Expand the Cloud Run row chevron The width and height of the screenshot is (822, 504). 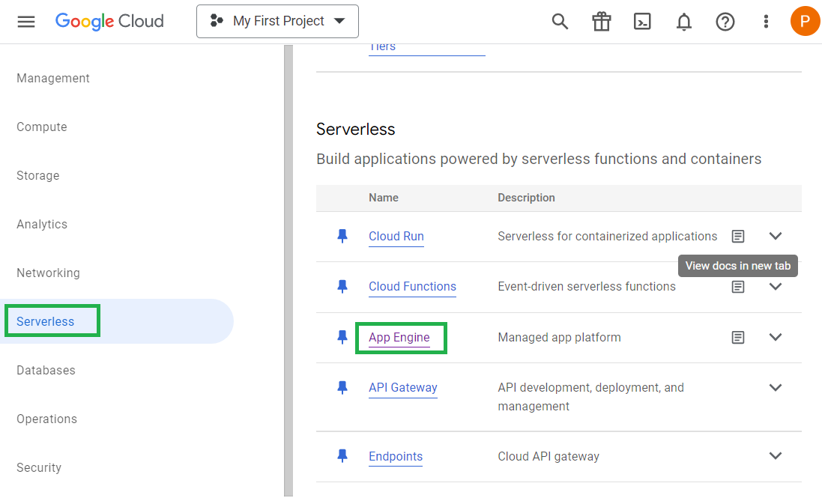pyautogui.click(x=776, y=237)
